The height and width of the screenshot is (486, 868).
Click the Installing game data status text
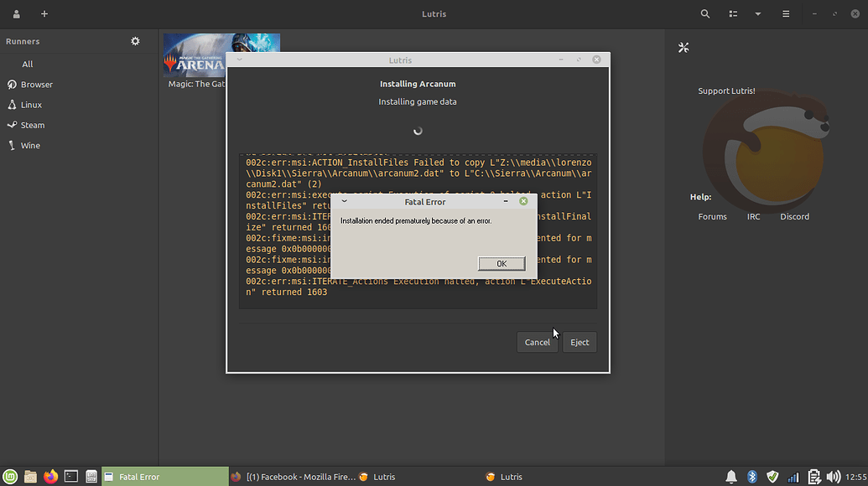(x=418, y=101)
